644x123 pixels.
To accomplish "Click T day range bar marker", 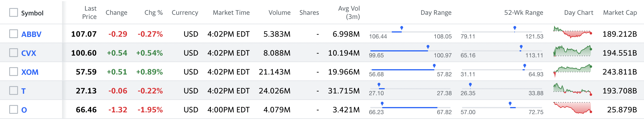I will pos(379,85).
